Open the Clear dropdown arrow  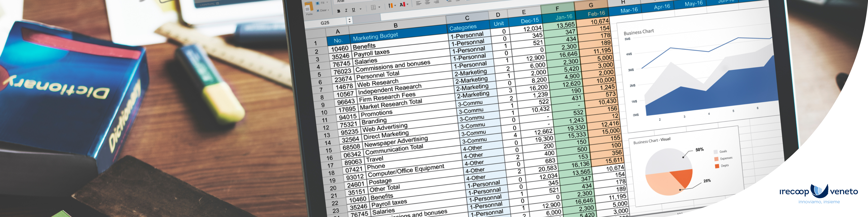(328, 10)
